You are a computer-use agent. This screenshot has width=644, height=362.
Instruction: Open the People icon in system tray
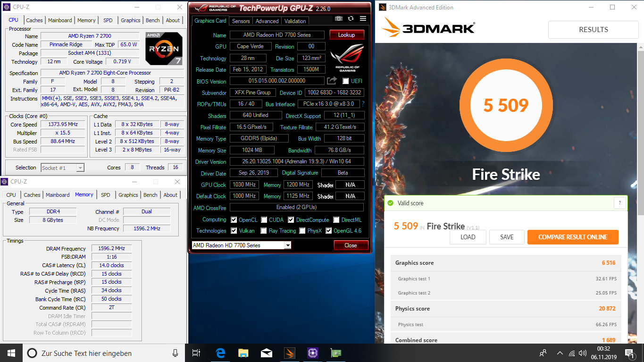coord(543,353)
